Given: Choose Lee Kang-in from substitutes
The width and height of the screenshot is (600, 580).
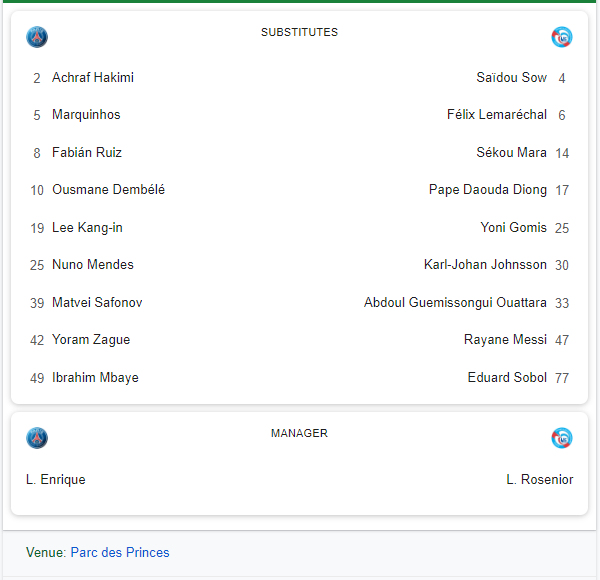Looking at the screenshot, I should pos(87,228).
